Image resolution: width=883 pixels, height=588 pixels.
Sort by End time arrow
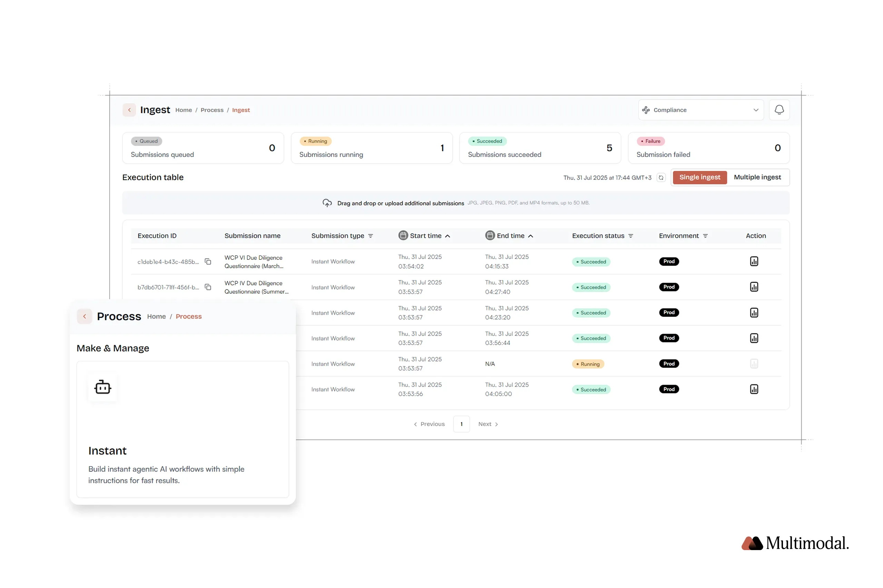(x=530, y=236)
